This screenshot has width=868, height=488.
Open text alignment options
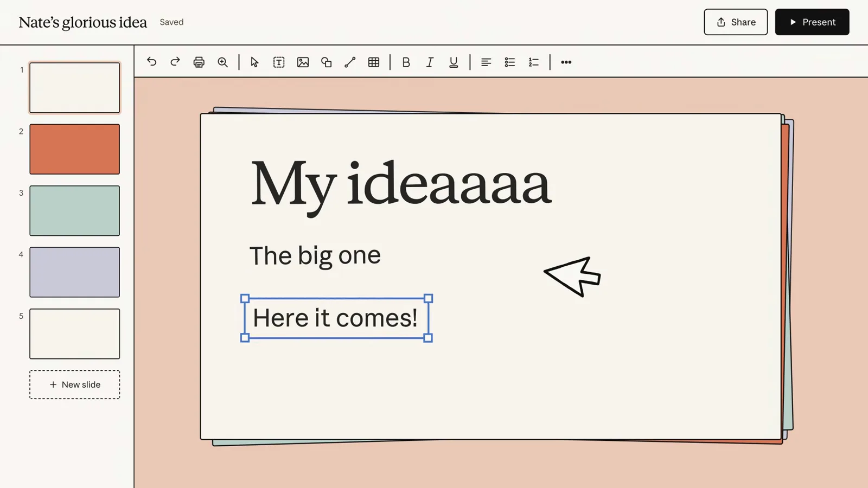coord(486,62)
